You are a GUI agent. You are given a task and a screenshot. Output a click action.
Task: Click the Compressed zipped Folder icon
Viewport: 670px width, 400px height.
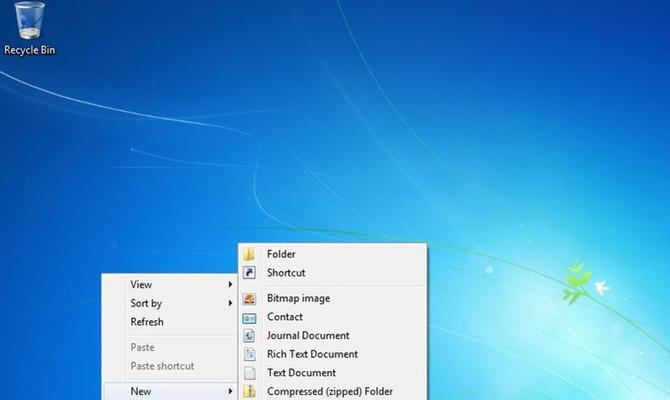coord(249,391)
